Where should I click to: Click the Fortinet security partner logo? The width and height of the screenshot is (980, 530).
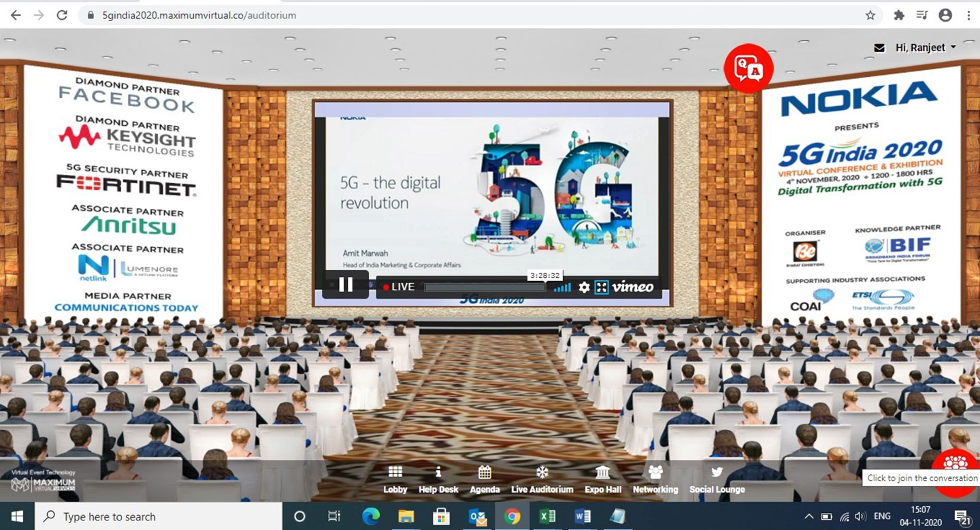tap(127, 184)
